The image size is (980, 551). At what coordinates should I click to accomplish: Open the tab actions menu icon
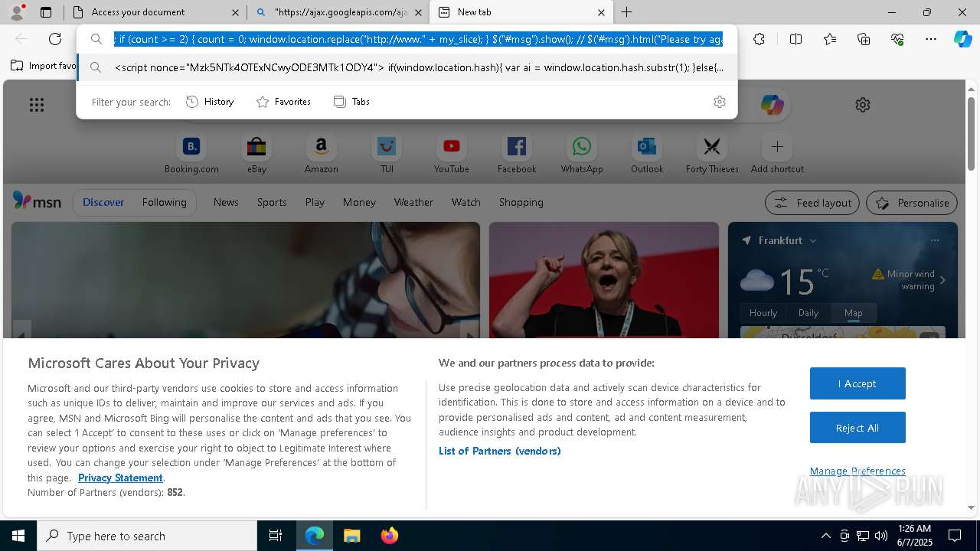click(x=46, y=12)
